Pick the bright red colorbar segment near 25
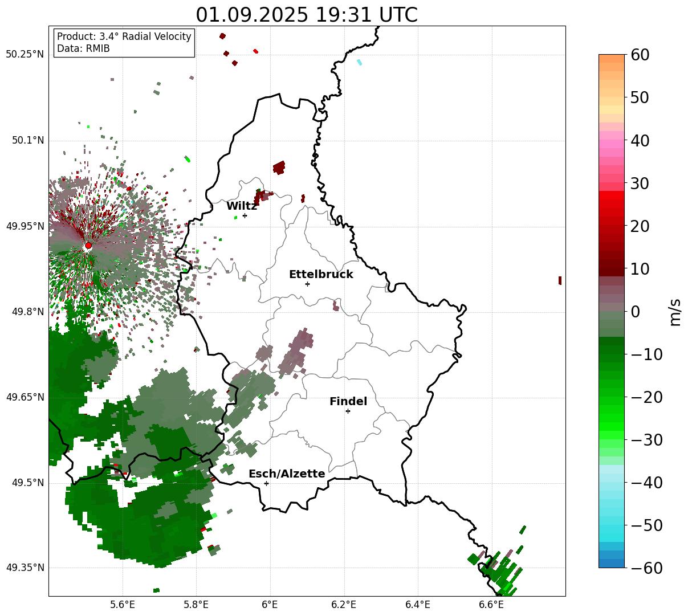 tap(612, 205)
